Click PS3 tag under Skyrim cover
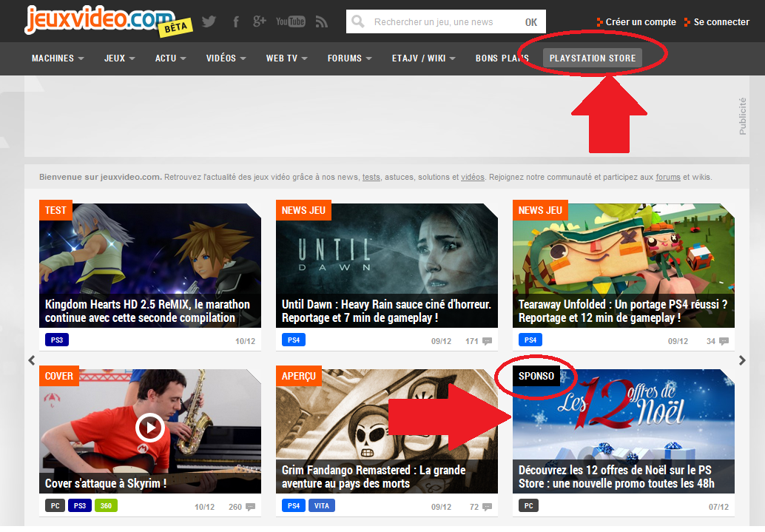The image size is (765, 532). click(79, 505)
